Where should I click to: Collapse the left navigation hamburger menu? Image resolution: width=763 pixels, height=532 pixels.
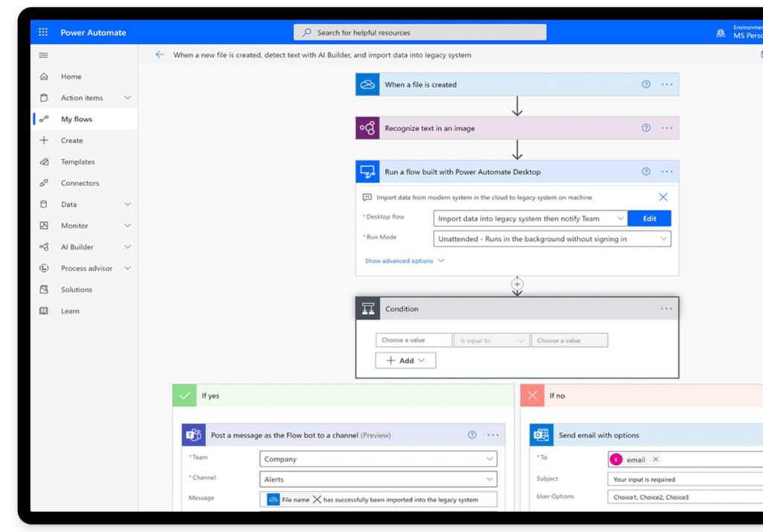pyautogui.click(x=43, y=55)
